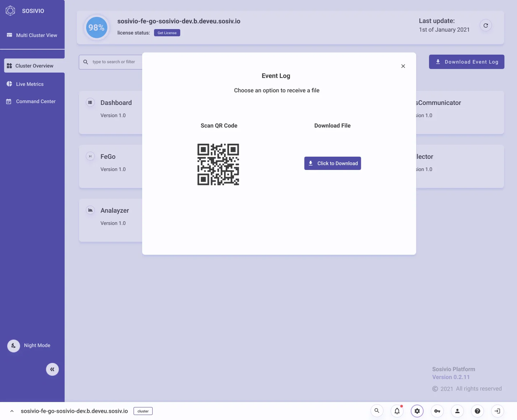Image resolution: width=517 pixels, height=420 pixels.
Task: Click the Command Center calendar icon
Action: click(9, 102)
